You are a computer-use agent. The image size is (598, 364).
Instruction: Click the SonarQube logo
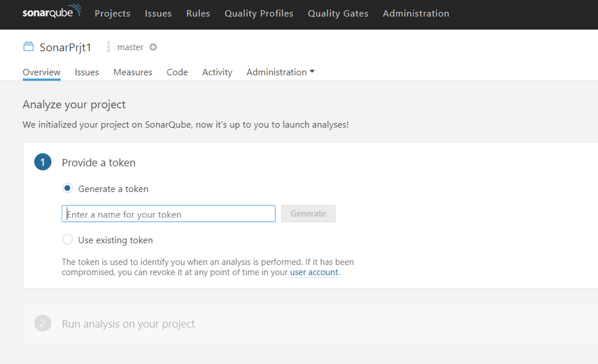[x=51, y=11]
